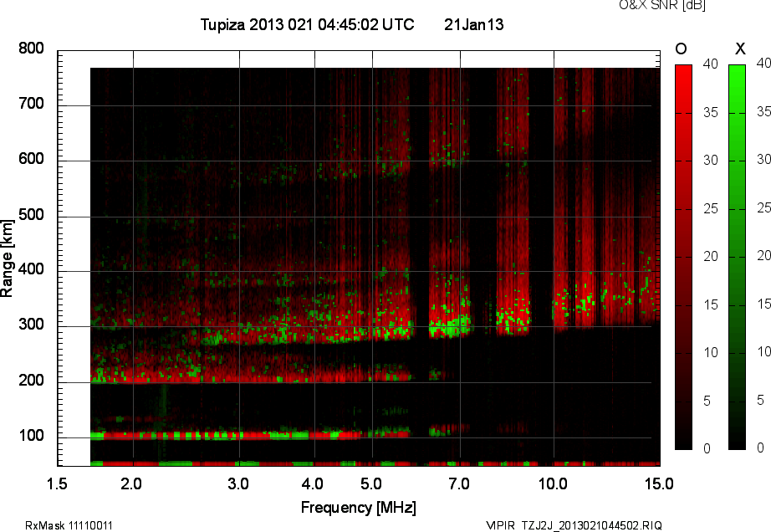Click the 30 label on O colorbar

pos(711,161)
